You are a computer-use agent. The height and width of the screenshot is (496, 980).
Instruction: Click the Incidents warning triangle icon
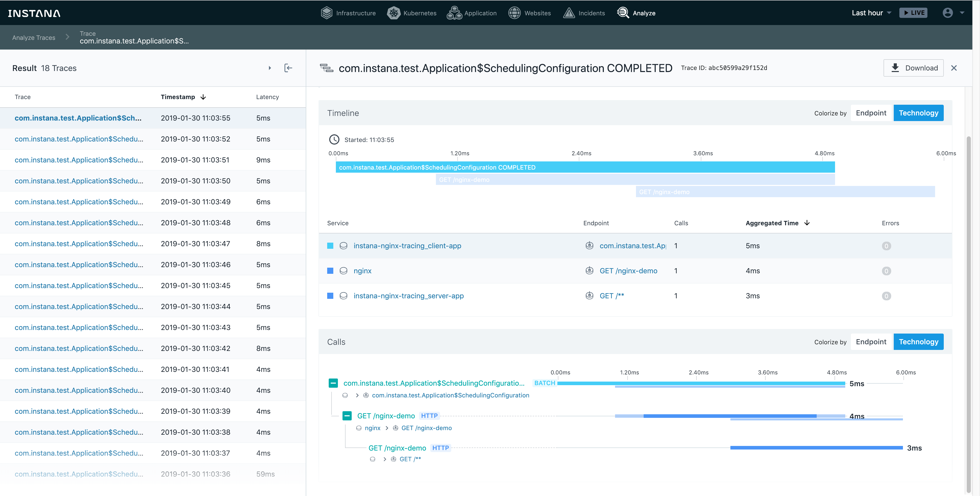pyautogui.click(x=569, y=13)
